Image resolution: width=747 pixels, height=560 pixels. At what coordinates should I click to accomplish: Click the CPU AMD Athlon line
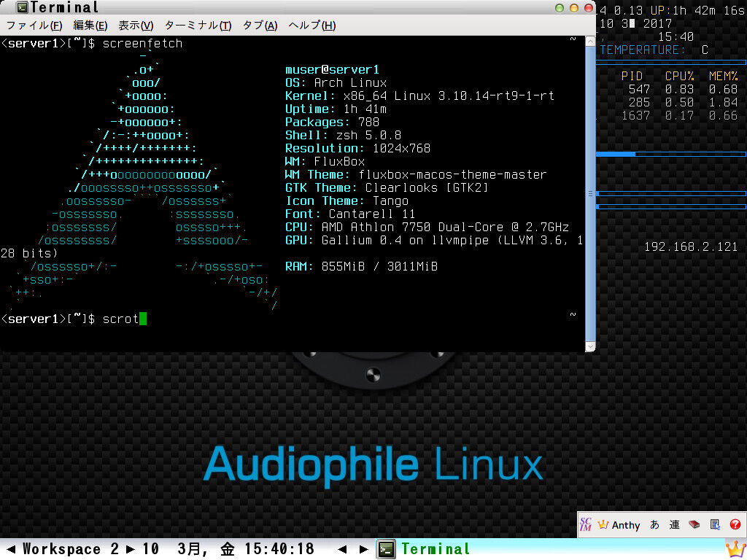tap(427, 227)
